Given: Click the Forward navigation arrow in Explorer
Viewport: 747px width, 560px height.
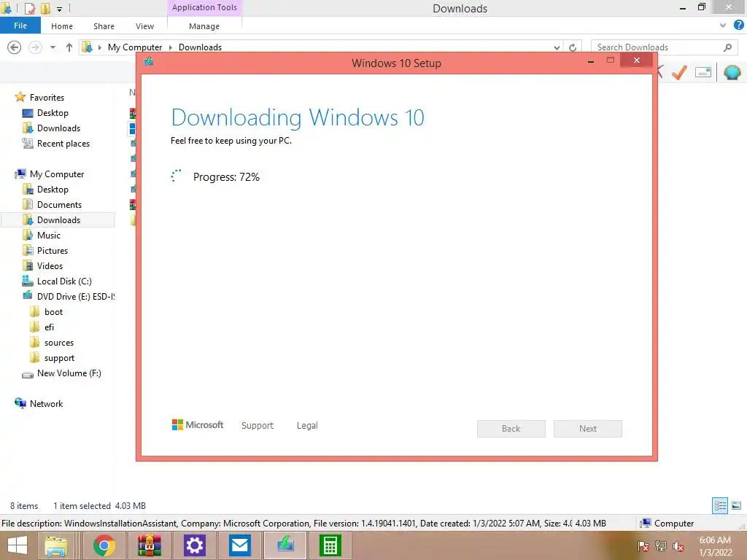Looking at the screenshot, I should click(x=35, y=47).
